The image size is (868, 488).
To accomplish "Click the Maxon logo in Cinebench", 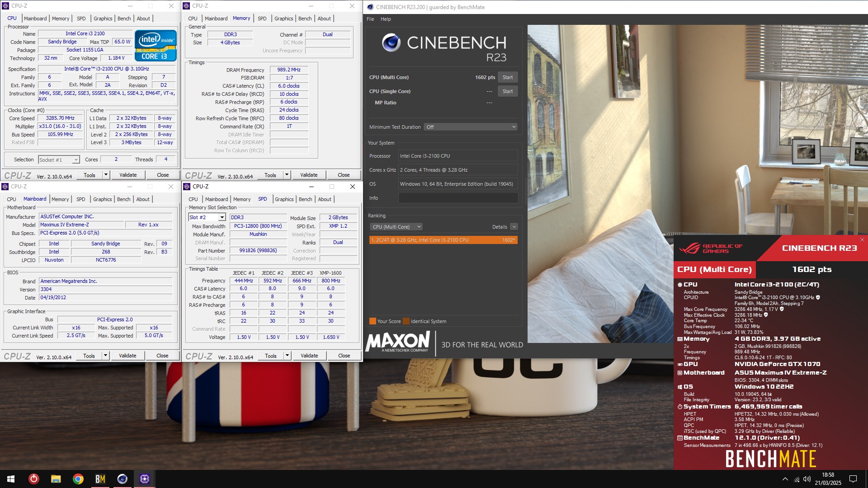I will (398, 342).
